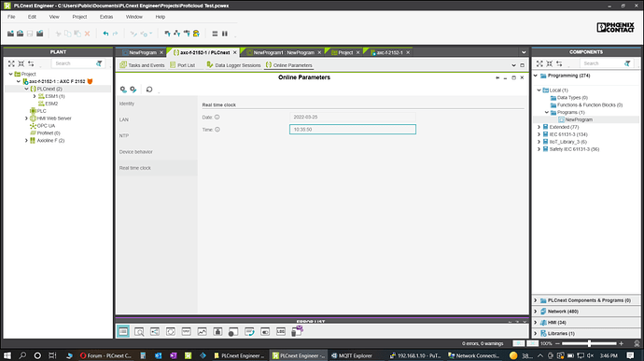Click the read parameters from device icon
Screen dimensions: 644x361
[123, 90]
